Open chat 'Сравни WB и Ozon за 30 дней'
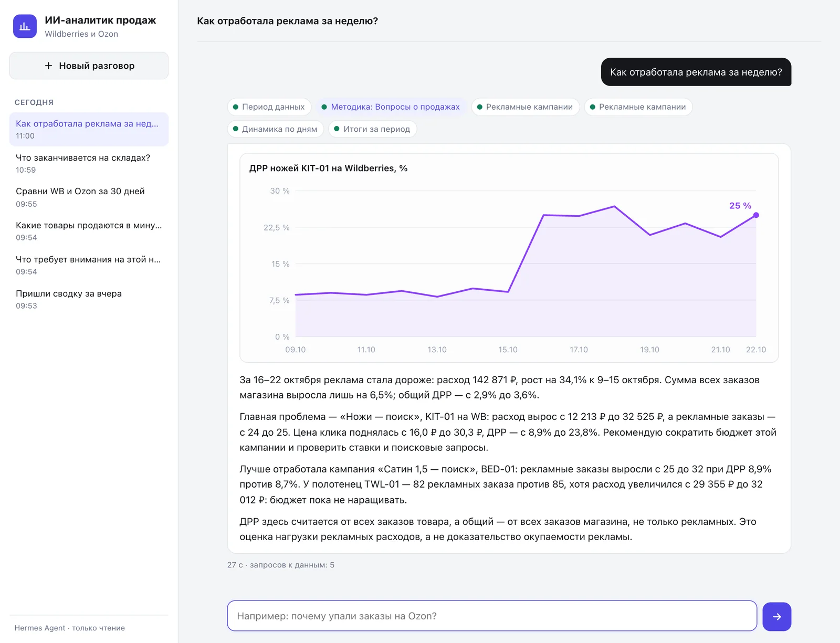The width and height of the screenshot is (840, 643). 89,197
